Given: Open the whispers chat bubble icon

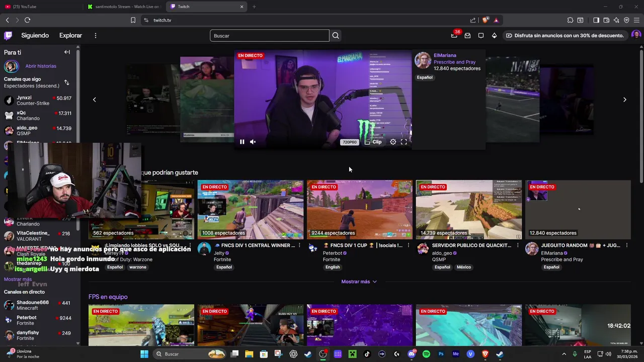Looking at the screenshot, I should coord(481,36).
